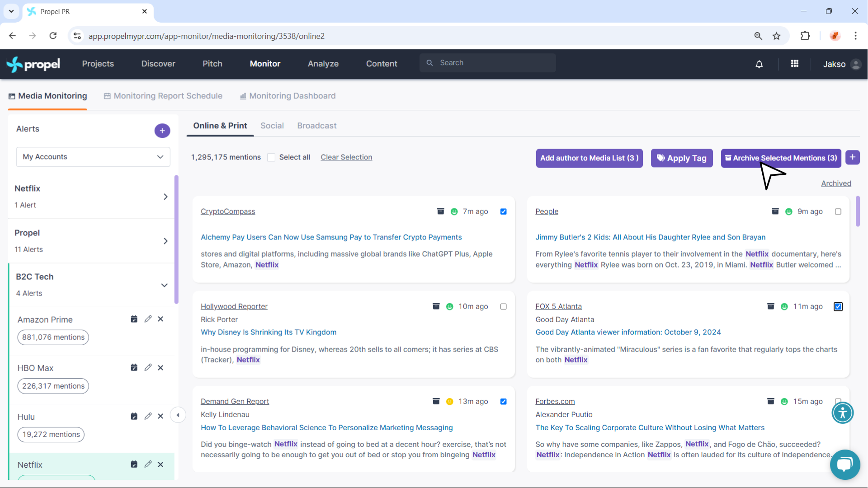
Task: Open the Archived link
Action: click(836, 183)
